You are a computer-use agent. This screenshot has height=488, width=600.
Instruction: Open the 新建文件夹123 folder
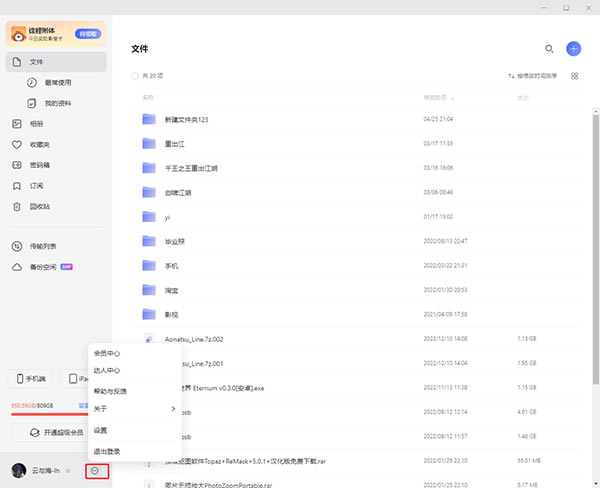click(x=187, y=118)
